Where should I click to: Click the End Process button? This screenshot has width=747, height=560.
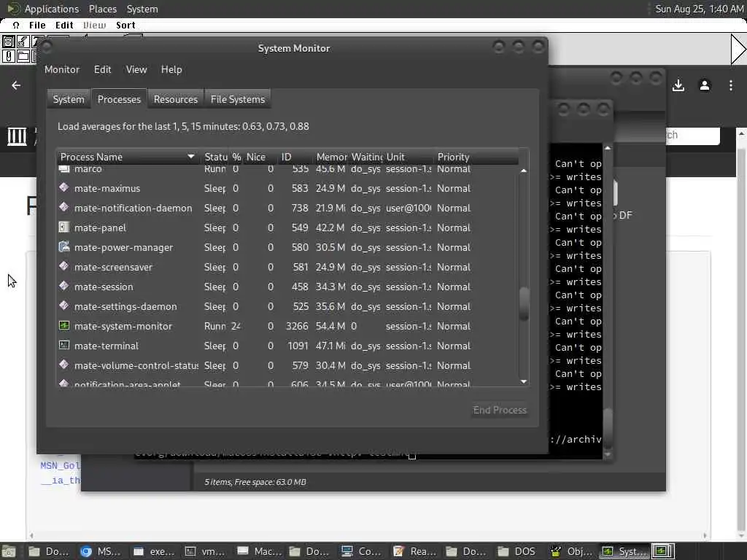[500, 410]
